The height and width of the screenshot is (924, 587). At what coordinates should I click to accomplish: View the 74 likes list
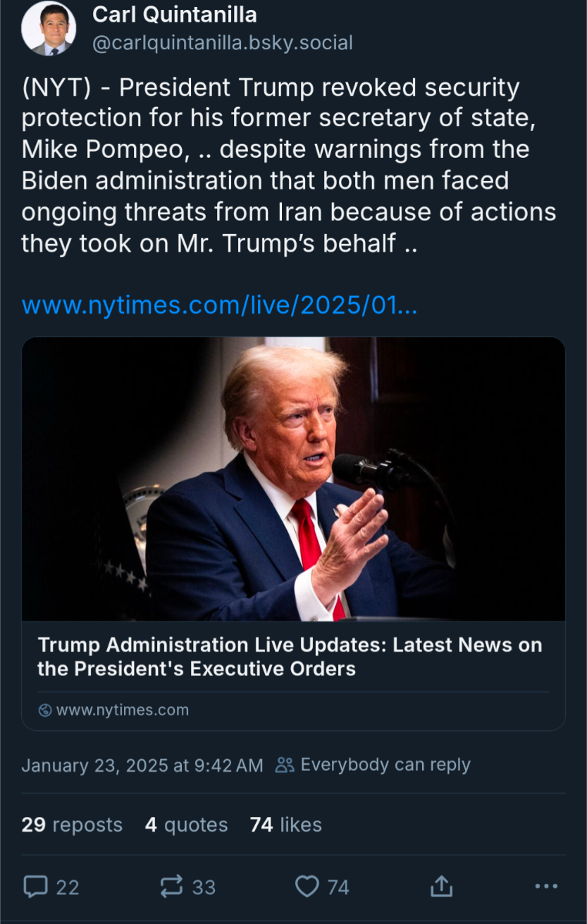tap(286, 825)
